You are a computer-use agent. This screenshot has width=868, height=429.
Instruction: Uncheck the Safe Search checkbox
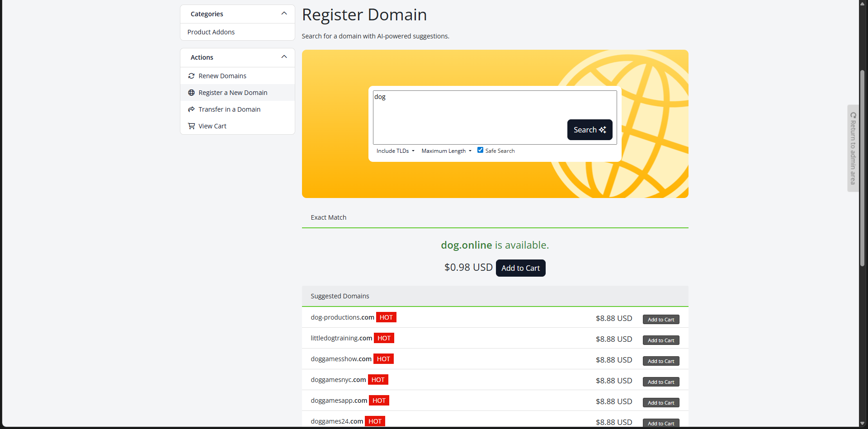(480, 150)
